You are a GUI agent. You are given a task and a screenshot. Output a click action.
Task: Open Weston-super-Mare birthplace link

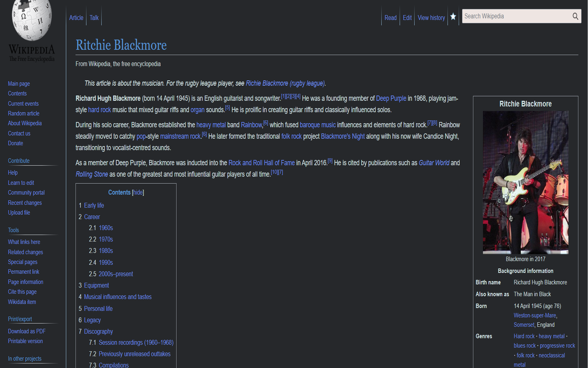(x=534, y=315)
